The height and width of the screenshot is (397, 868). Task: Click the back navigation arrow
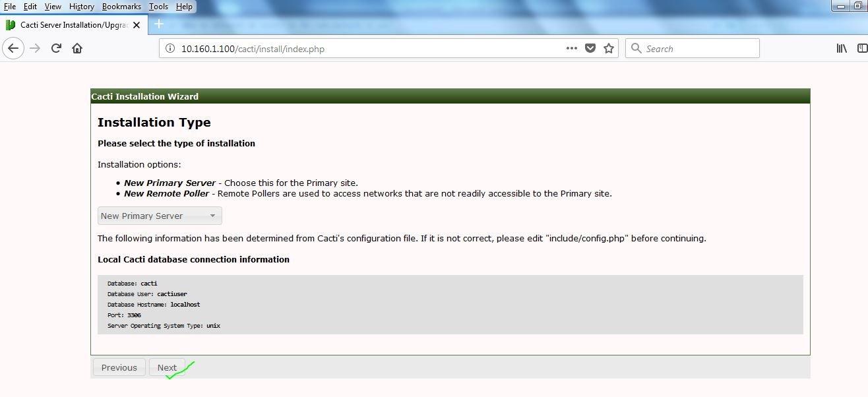click(x=13, y=47)
